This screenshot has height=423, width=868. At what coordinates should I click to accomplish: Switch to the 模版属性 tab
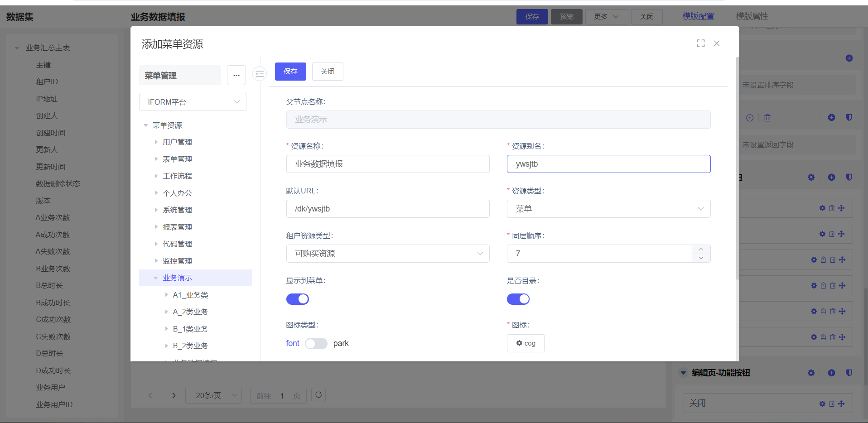752,16
